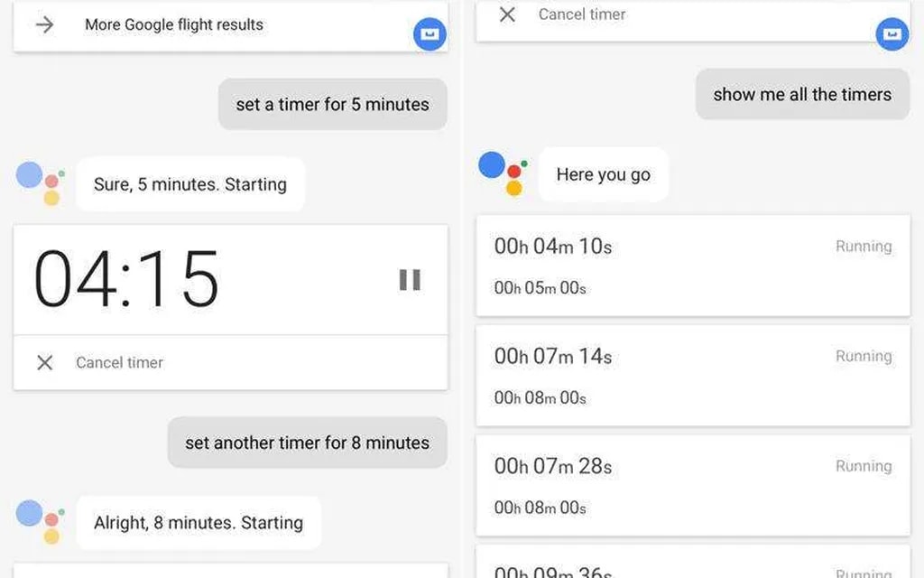Select the "set a timer for 5 minutes" bubble

[x=332, y=104]
